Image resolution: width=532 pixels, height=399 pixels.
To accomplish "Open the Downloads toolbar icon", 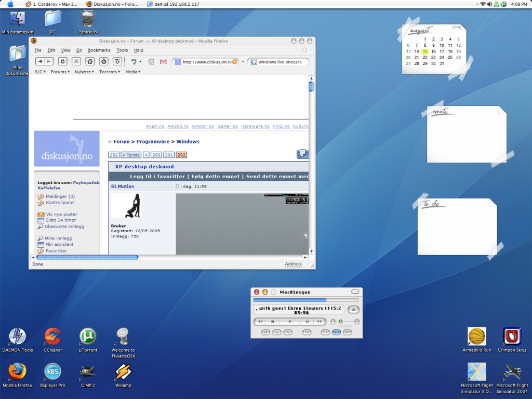I will click(x=117, y=61).
